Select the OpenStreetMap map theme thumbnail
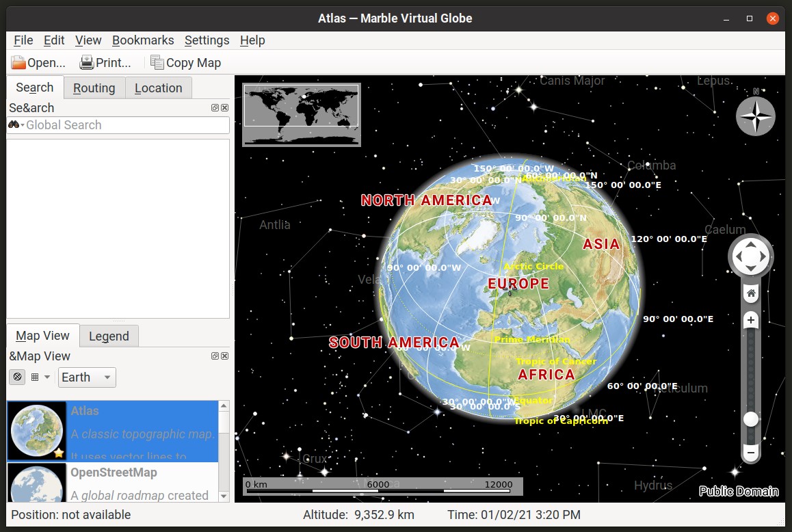This screenshot has width=792, height=532. click(36, 483)
